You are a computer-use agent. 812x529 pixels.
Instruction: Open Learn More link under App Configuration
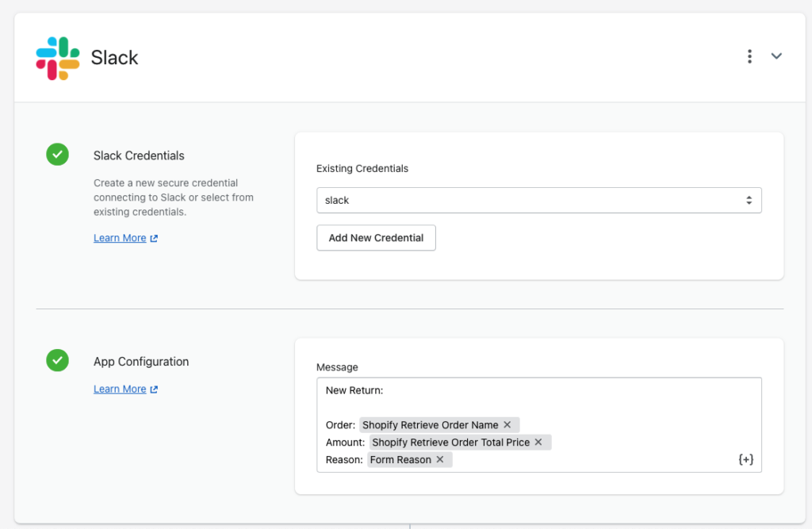point(120,389)
